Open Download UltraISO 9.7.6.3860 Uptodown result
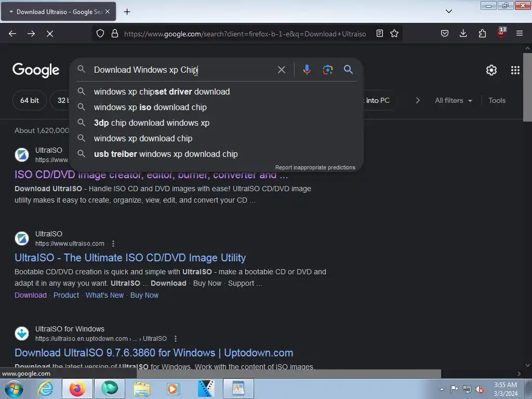The image size is (532, 399). 154,353
